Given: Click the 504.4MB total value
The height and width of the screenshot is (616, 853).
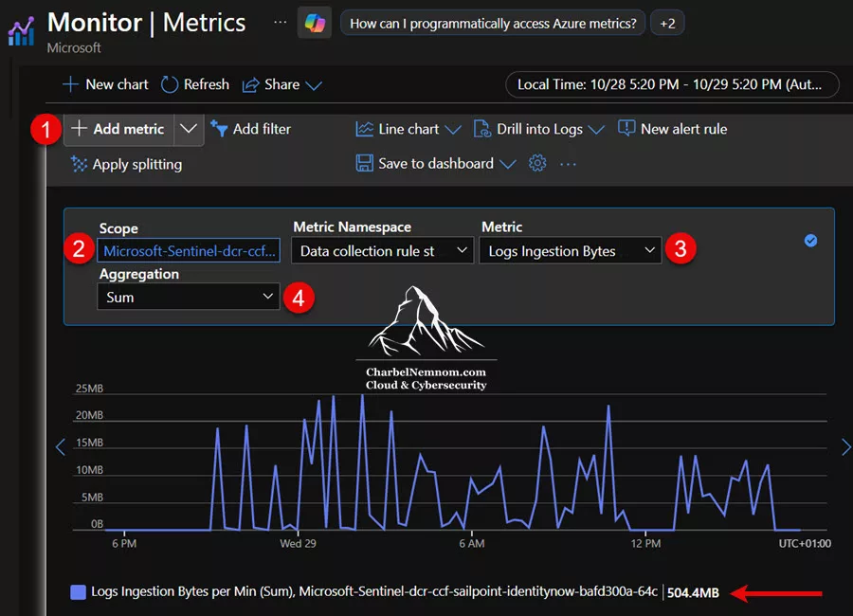Looking at the screenshot, I should tap(693, 592).
